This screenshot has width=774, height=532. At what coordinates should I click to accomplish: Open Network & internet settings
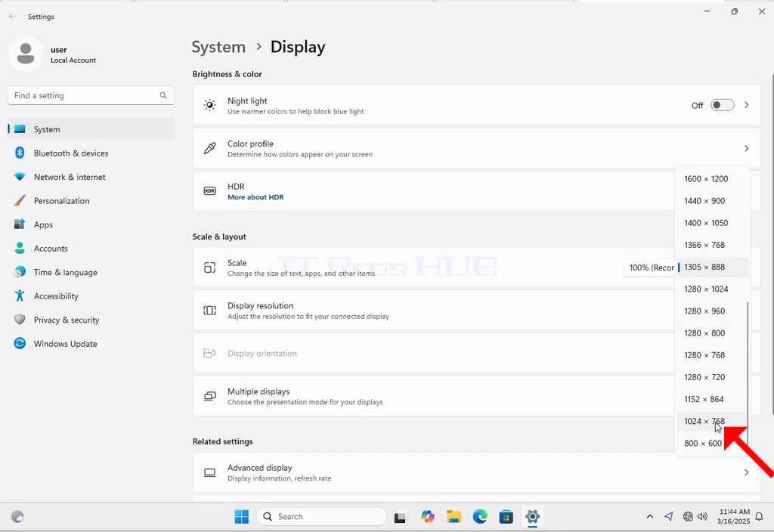pos(91,177)
